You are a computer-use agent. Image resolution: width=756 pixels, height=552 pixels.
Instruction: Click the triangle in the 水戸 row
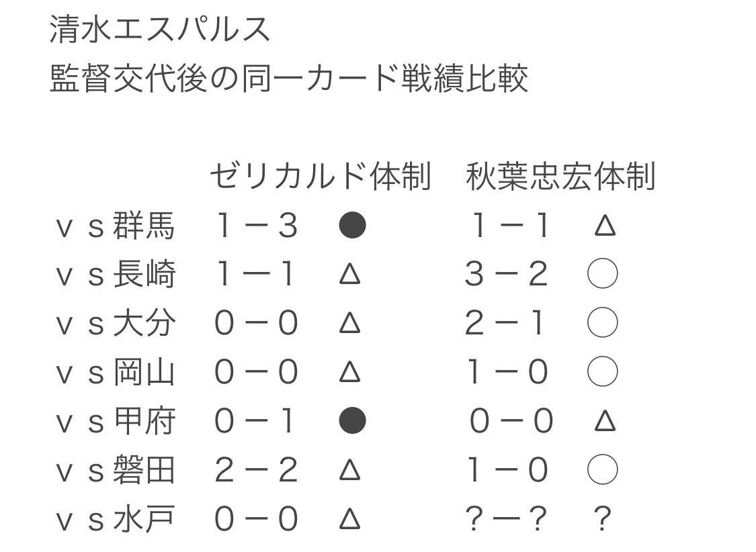349,520
